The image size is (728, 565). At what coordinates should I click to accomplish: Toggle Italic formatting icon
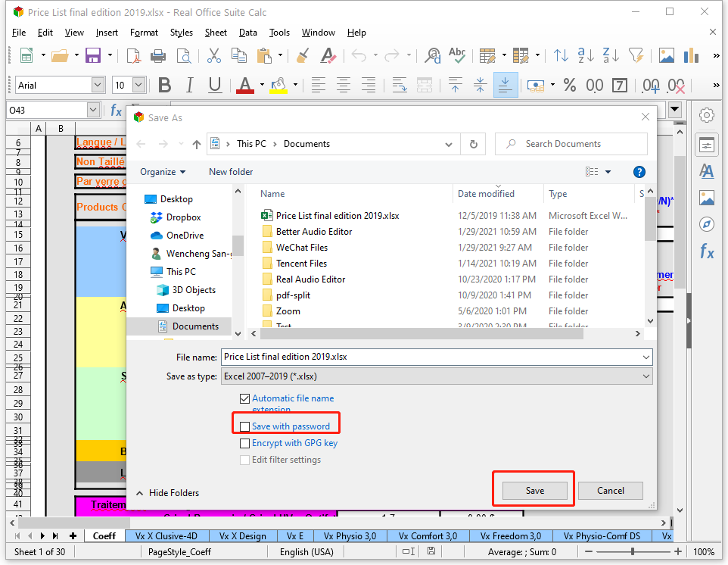tap(189, 86)
